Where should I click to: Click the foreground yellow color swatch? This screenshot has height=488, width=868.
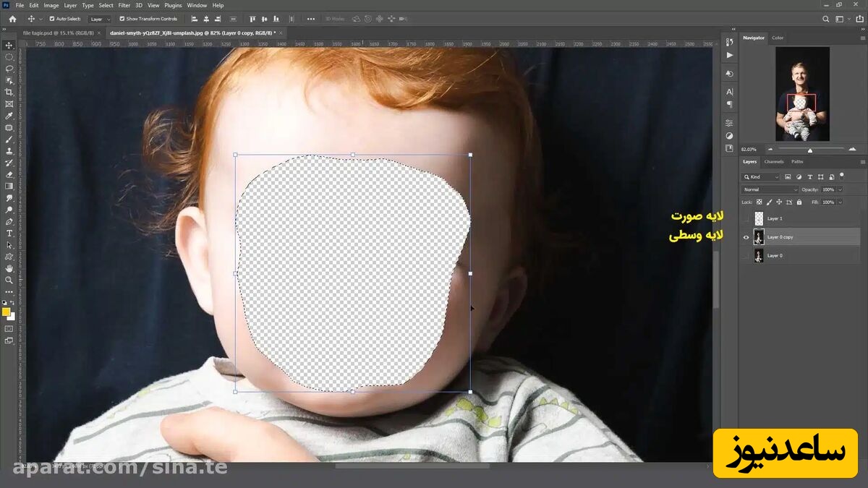[7, 312]
